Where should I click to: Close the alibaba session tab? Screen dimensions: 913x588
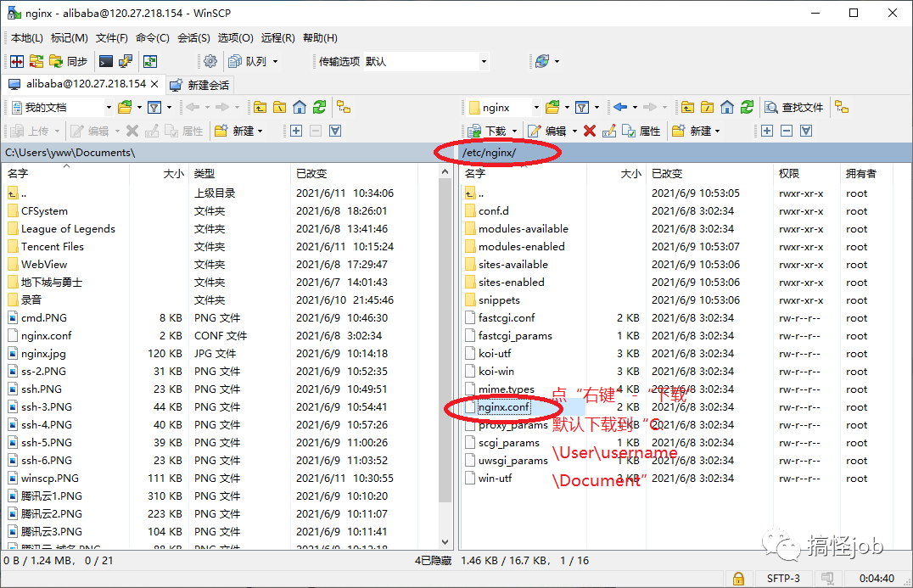coord(154,84)
